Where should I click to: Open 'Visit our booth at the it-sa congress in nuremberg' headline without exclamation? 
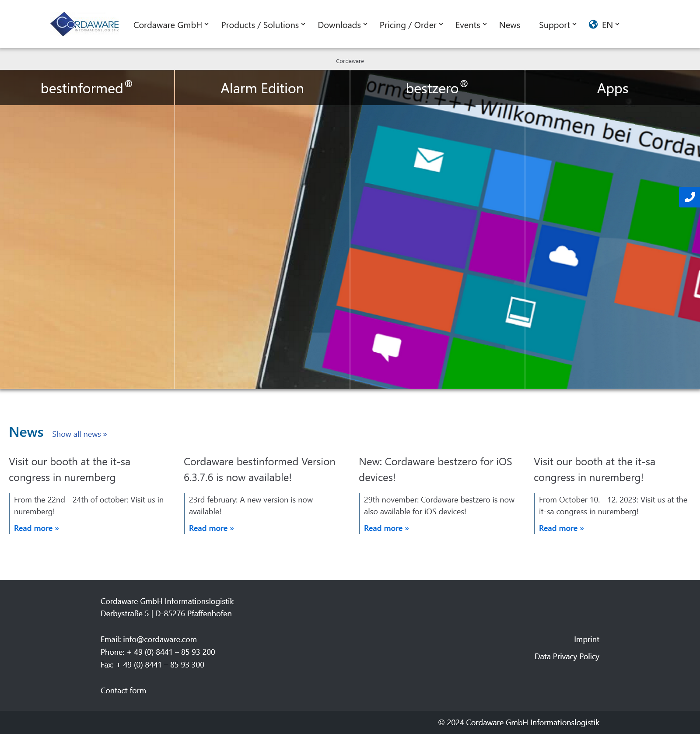tap(70, 470)
